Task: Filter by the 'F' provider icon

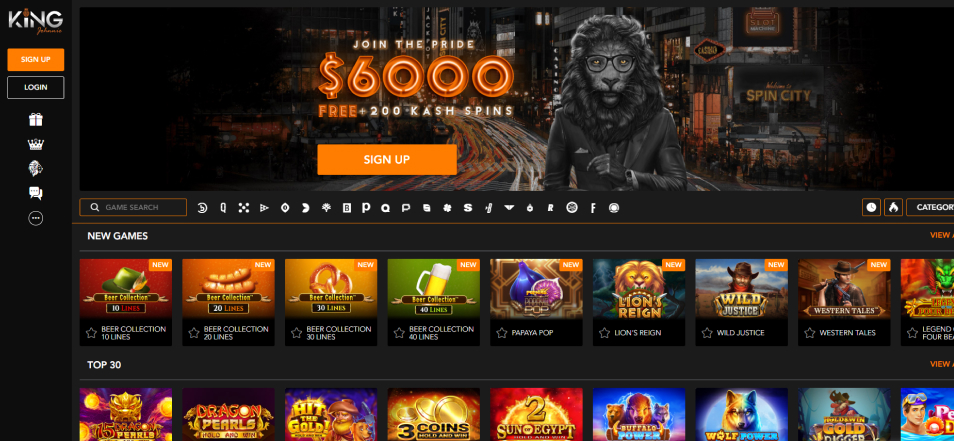Action: 593,208
